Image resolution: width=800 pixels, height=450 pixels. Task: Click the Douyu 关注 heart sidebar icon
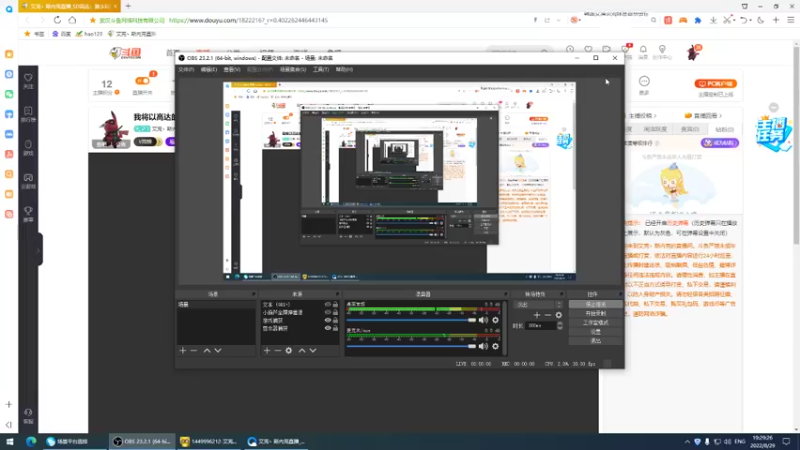(x=28, y=81)
